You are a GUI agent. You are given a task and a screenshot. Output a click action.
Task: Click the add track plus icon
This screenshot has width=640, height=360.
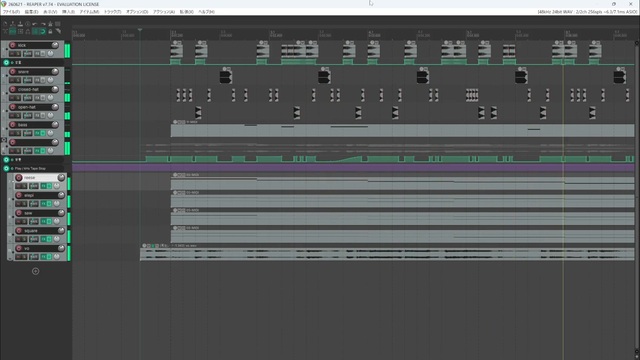pyautogui.click(x=36, y=271)
